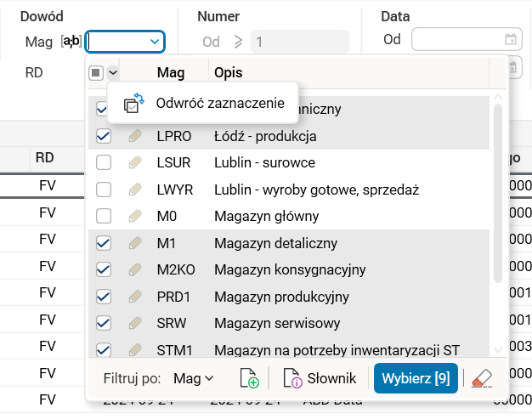Tick the M0 Magazyn główny checkbox
This screenshot has width=532, height=419.
coord(104,216)
